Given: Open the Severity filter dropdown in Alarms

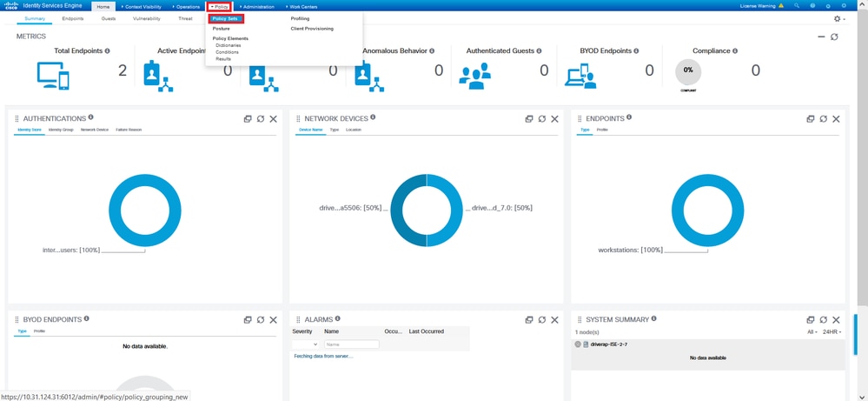Looking at the screenshot, I should coord(306,344).
